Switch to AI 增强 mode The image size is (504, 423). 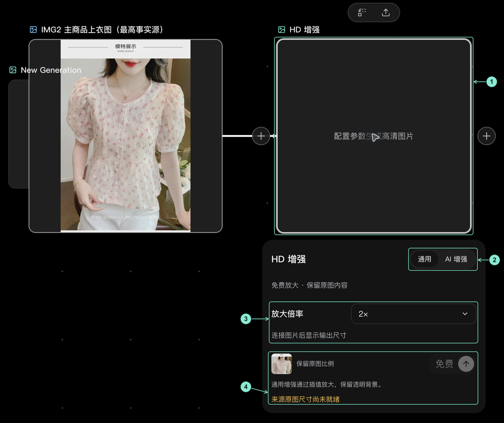[x=456, y=259]
